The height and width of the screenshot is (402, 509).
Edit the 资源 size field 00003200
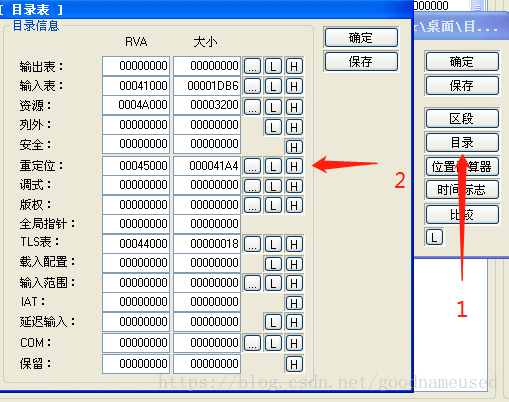207,105
